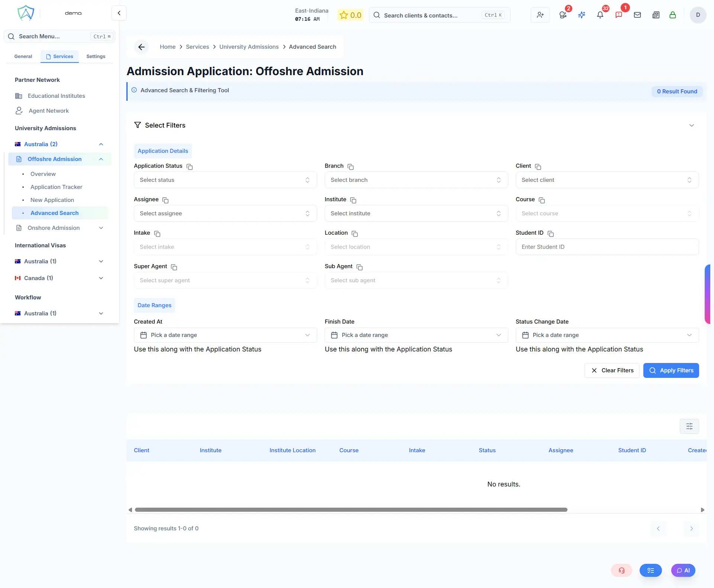Click the green lock icon
This screenshot has height=588, width=714.
pos(673,15)
